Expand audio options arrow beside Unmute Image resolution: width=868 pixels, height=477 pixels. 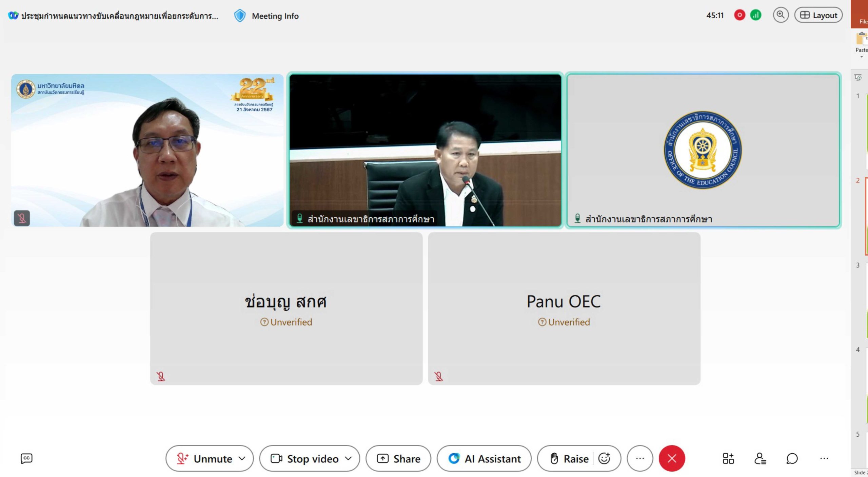coord(242,458)
